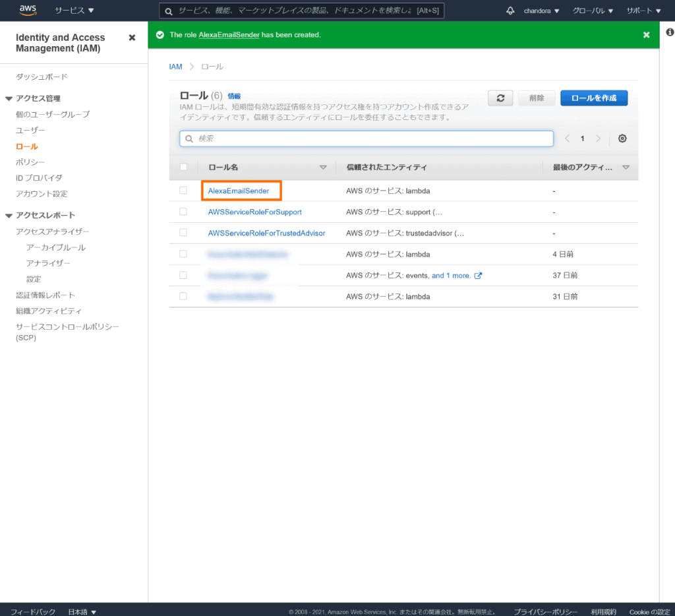Open external link icon beside 'and 1 more'
The width and height of the screenshot is (675, 616).
tap(478, 276)
